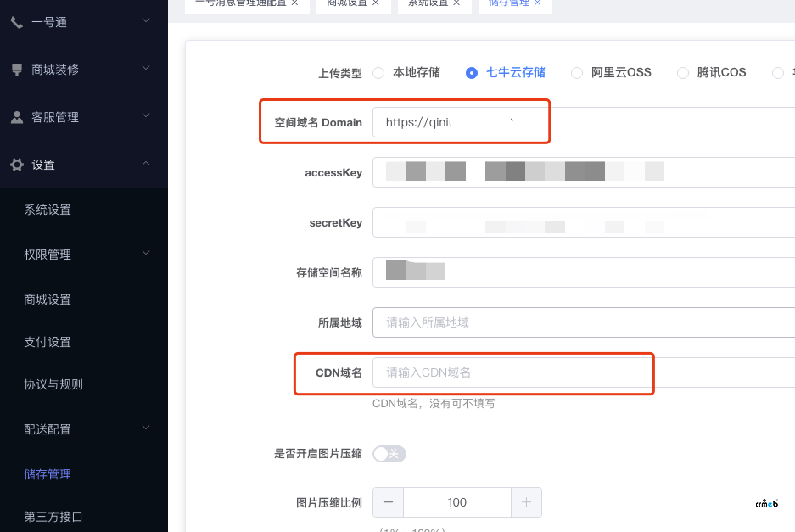795x532 pixels.
Task: Click the 上传类型 label
Action: click(339, 73)
